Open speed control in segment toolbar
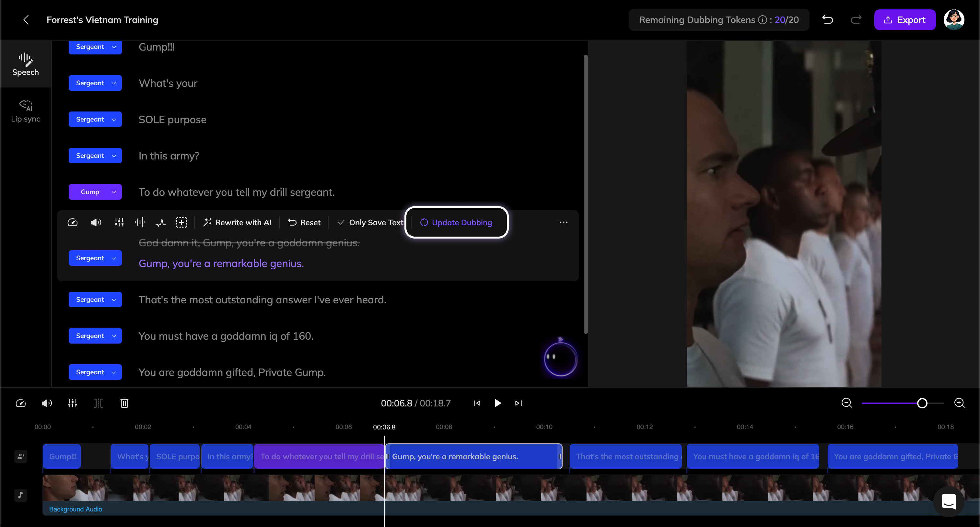The height and width of the screenshot is (527, 980). [72, 222]
